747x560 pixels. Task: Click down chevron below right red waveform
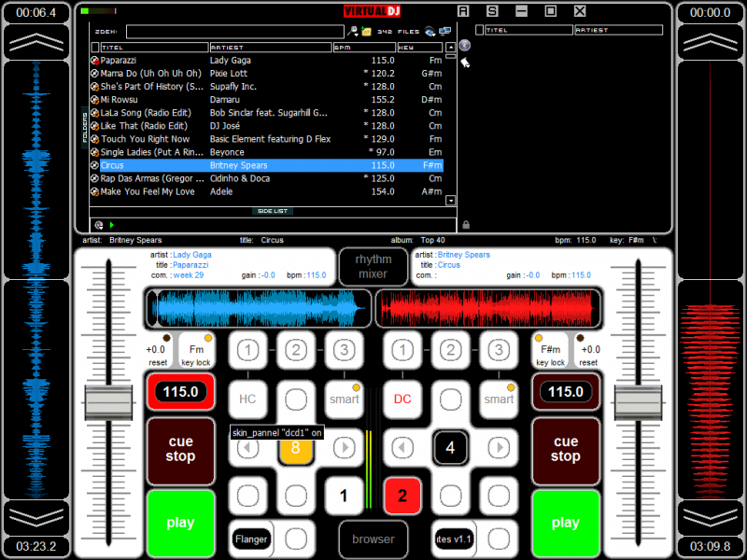711,518
